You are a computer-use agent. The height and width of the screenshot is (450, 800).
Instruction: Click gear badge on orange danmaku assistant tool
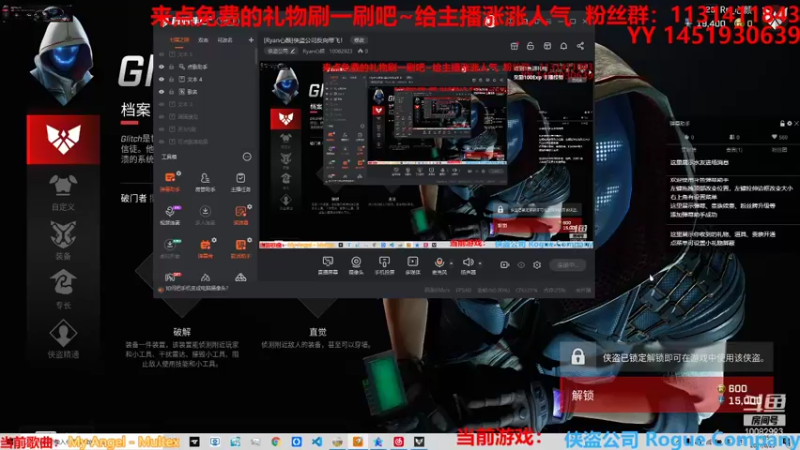[179, 173]
